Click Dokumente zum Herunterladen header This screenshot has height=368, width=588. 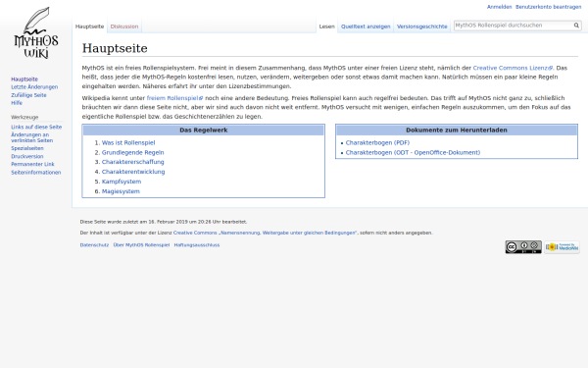457,131
